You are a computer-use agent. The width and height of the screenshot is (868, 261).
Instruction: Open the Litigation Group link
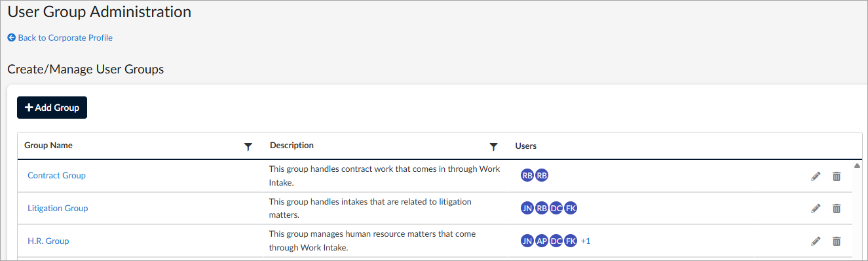58,208
